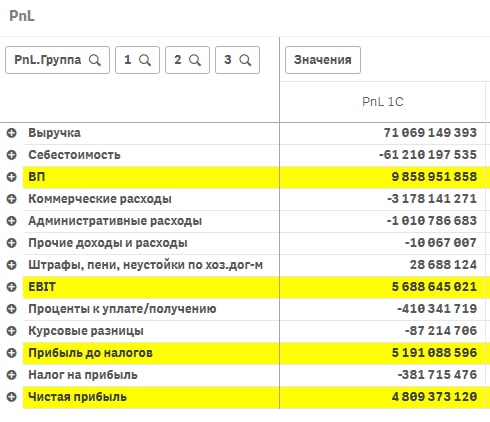Select the Коммерческие расходы label
This screenshot has height=422, width=490.
pos(100,199)
